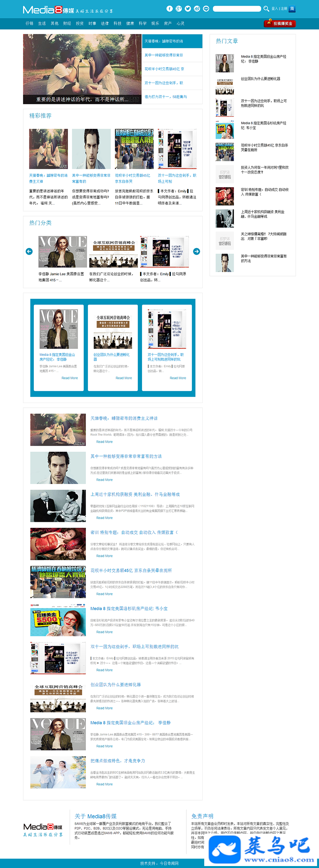Viewport: 319px width, 868px height.
Task: Open sidebar article 上周近十家机构获融资
Action: tap(263, 214)
